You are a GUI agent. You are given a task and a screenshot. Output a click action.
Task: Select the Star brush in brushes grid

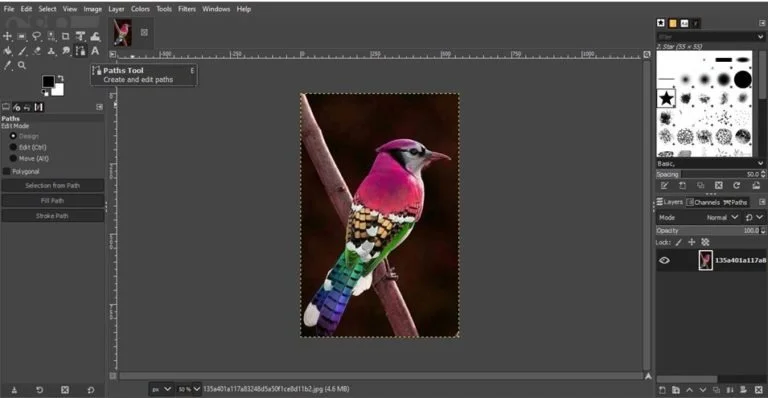666,98
